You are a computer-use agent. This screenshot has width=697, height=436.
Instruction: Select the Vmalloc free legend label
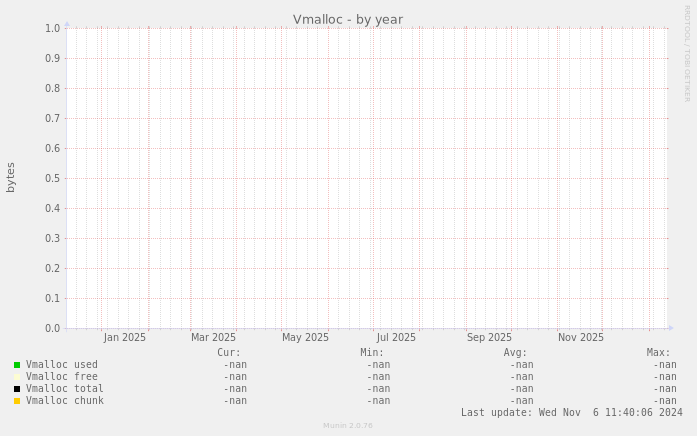tap(61, 377)
